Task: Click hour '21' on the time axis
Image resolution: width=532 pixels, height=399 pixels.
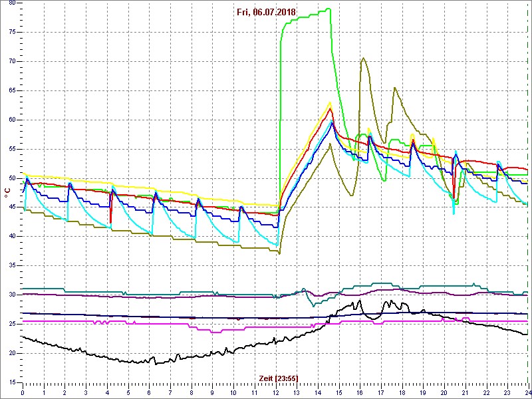Action: tap(465, 392)
